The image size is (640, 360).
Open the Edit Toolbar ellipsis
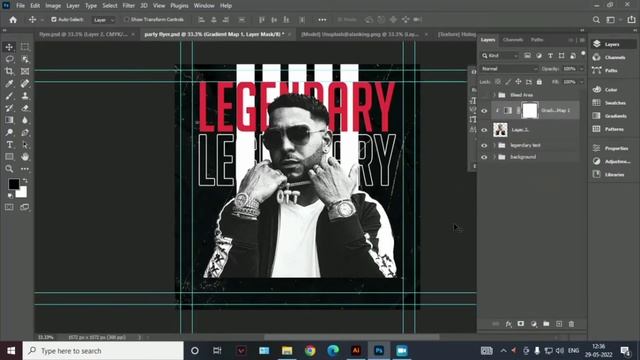pyautogui.click(x=25, y=169)
